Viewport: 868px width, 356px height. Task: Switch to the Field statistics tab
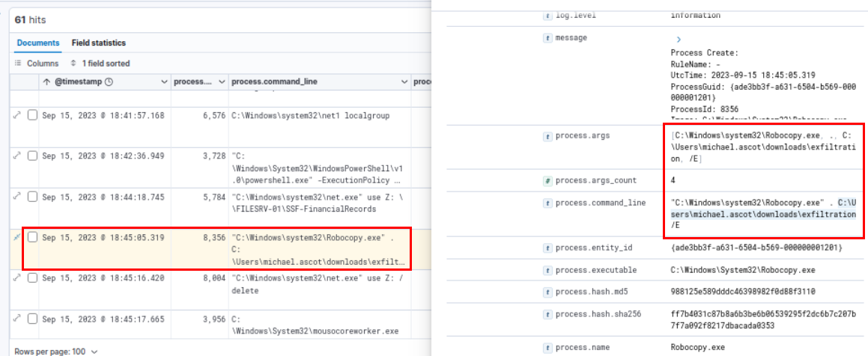tap(99, 43)
